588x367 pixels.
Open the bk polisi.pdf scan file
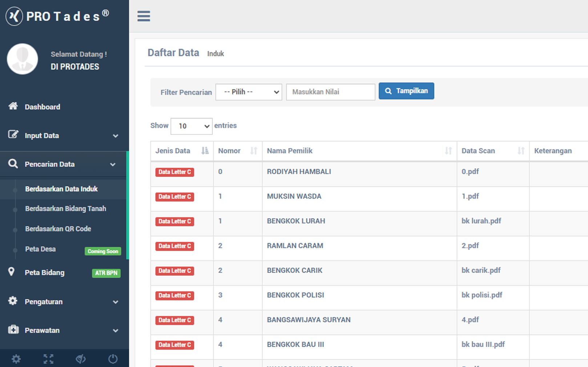coord(482,295)
